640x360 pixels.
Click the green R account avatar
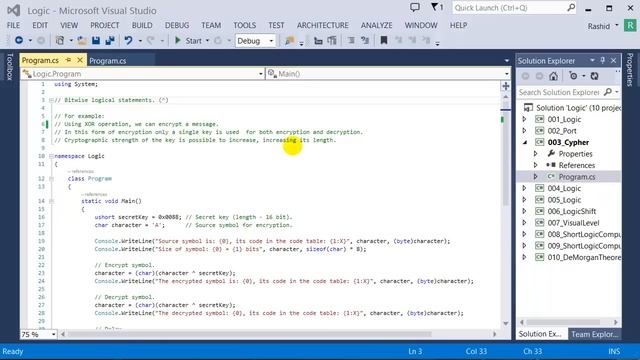[630, 26]
